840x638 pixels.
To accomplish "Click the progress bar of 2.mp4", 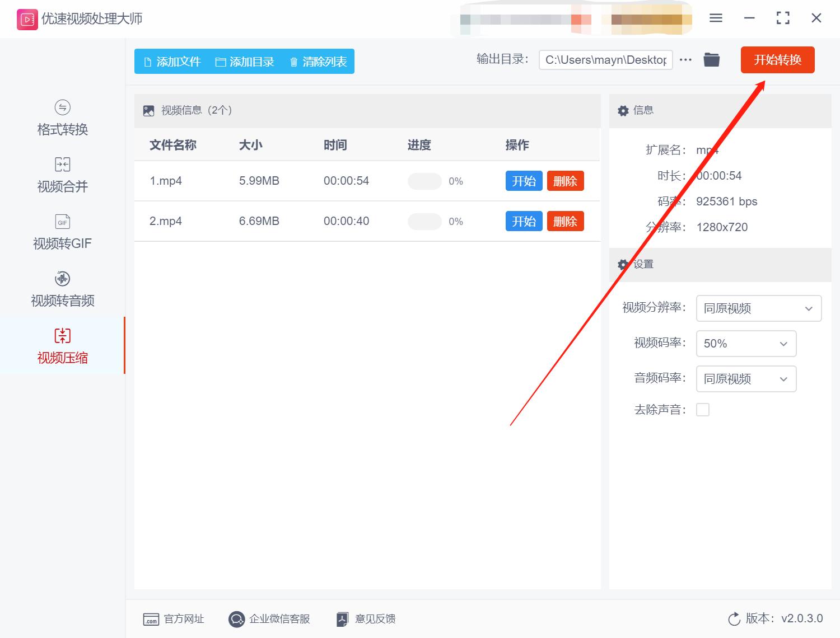I will click(x=424, y=221).
